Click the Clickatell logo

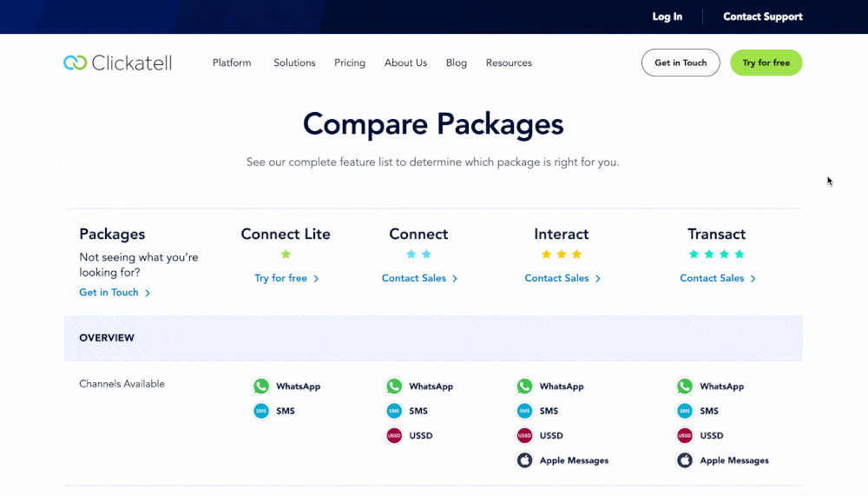click(118, 63)
